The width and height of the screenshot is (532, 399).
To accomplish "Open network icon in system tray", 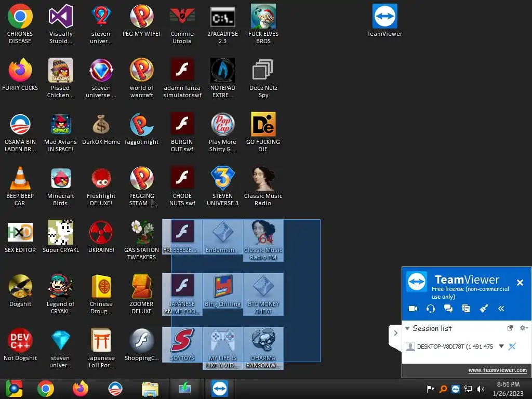I will [x=468, y=389].
